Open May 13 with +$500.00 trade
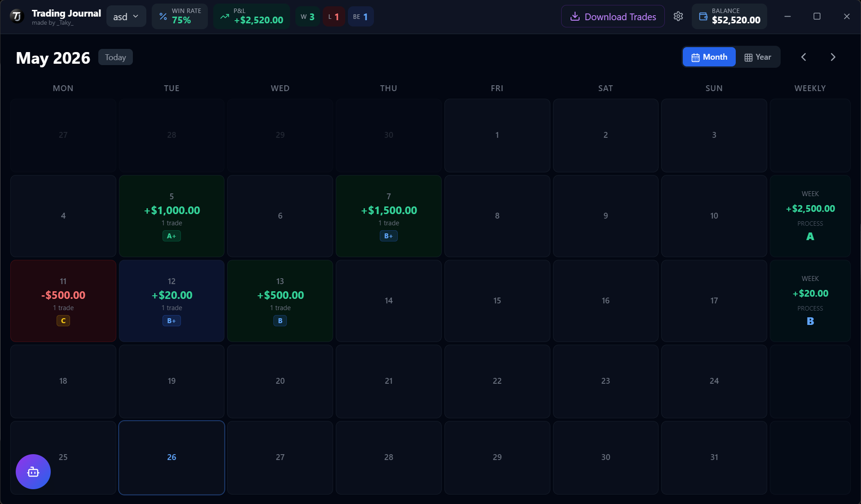The height and width of the screenshot is (504, 861). (x=280, y=301)
